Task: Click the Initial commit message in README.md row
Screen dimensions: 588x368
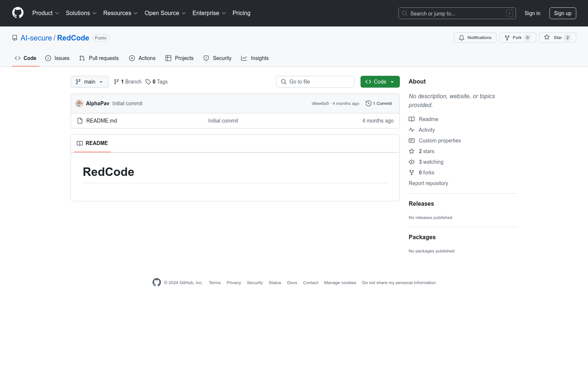Action: point(223,121)
